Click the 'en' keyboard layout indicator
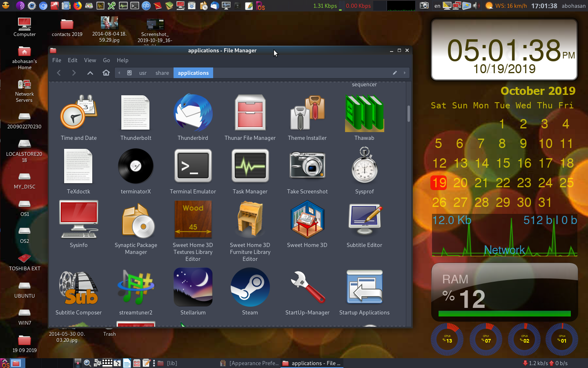 (x=437, y=6)
